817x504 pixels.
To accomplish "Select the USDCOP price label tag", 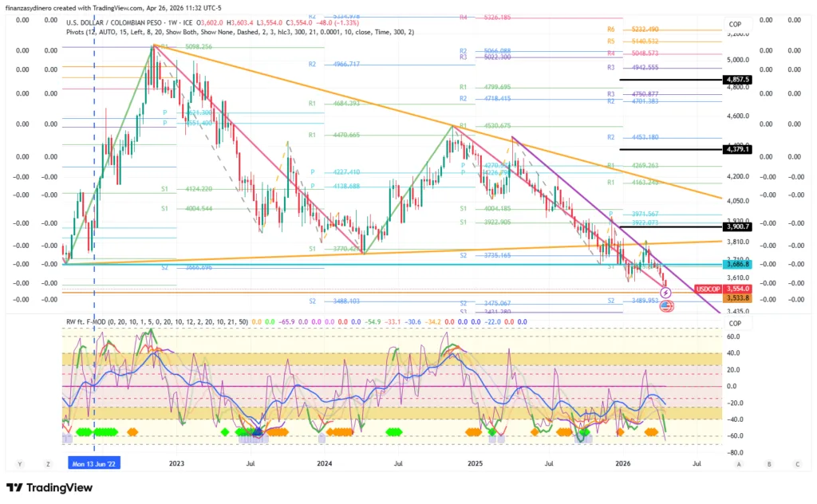I will (707, 289).
